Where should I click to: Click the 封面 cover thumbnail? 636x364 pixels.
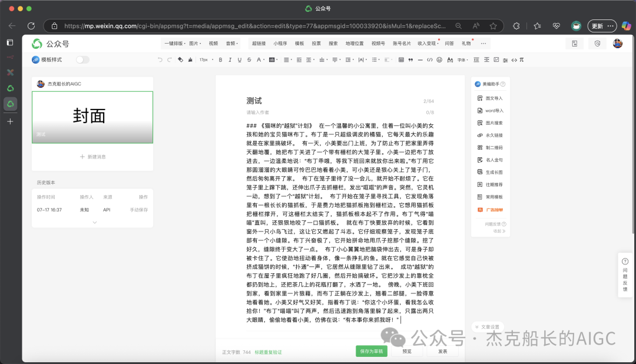pyautogui.click(x=92, y=117)
